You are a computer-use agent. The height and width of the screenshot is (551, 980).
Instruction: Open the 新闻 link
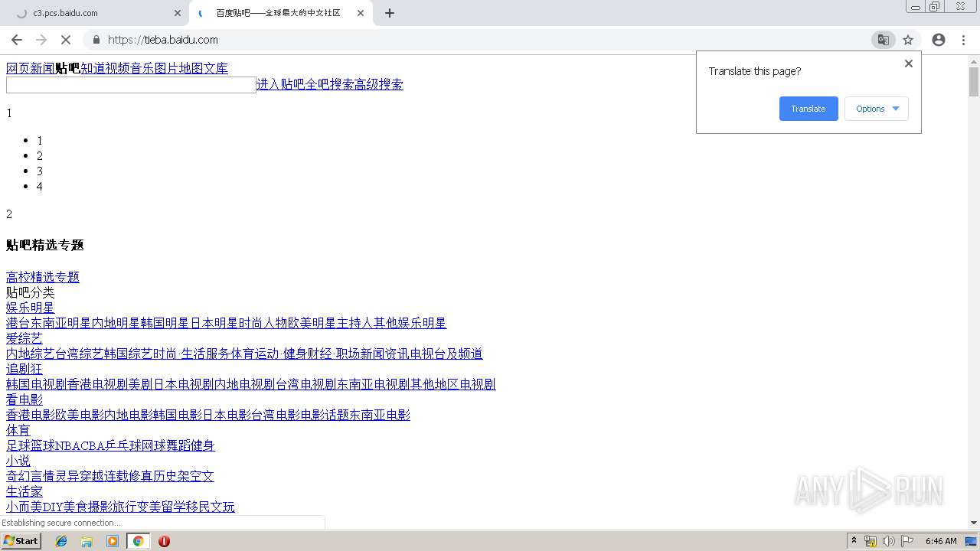(43, 68)
